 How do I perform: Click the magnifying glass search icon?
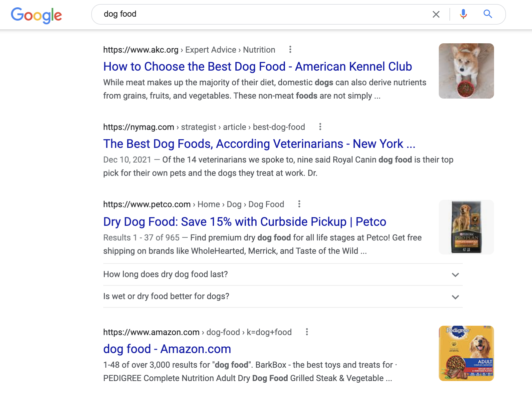pyautogui.click(x=488, y=14)
